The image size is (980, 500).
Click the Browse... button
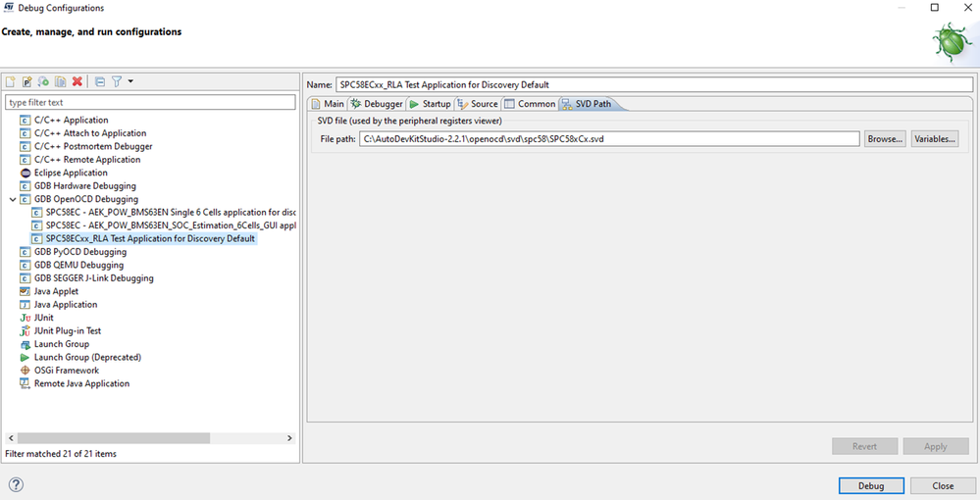pos(885,139)
